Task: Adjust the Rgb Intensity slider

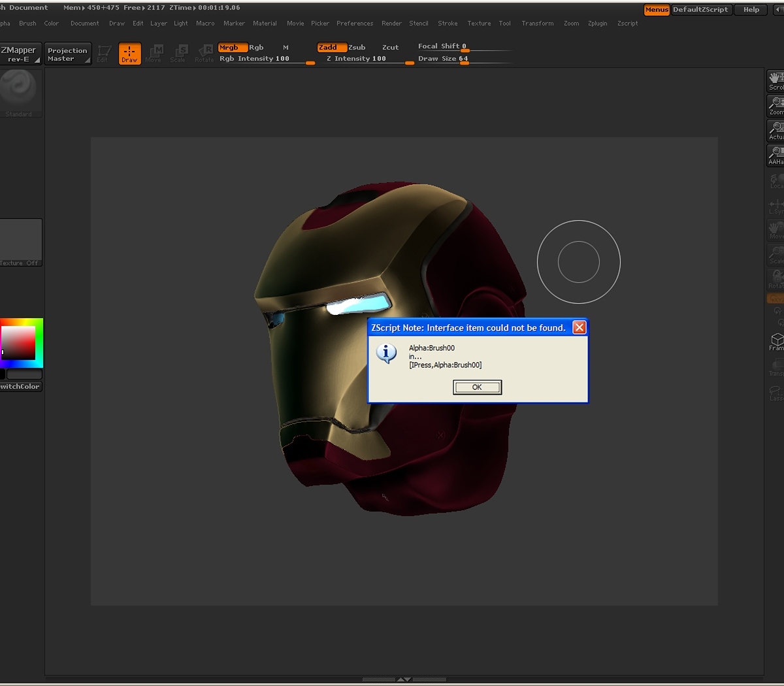Action: 267,59
